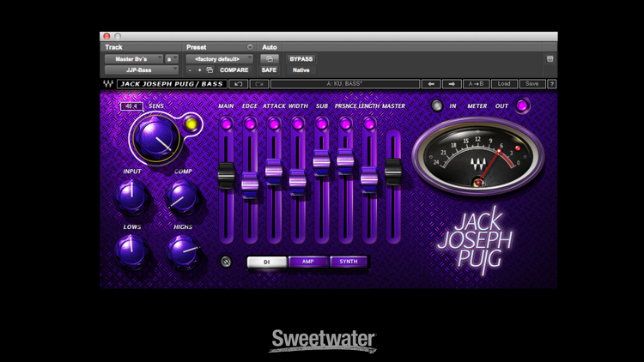Click the redo arrow in Waves toolbar
This screenshot has height=362, width=644.
tap(259, 84)
